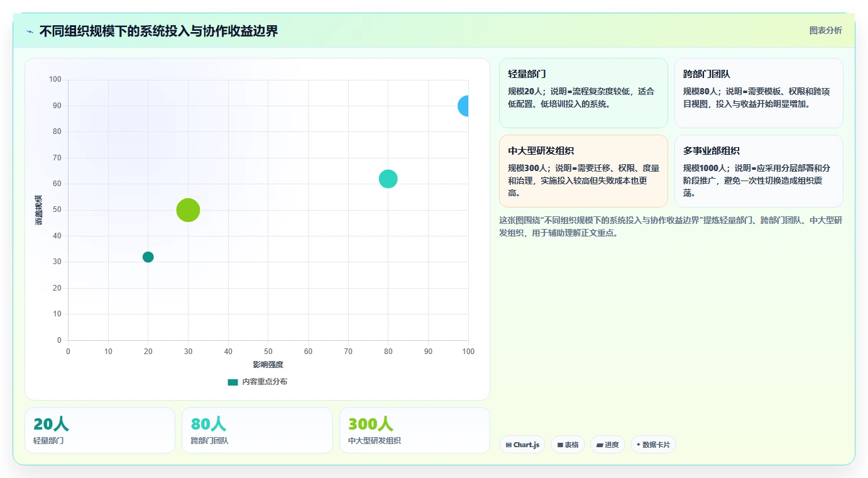Open the 中大型研发组织 description card
868x478 pixels.
[x=583, y=171]
